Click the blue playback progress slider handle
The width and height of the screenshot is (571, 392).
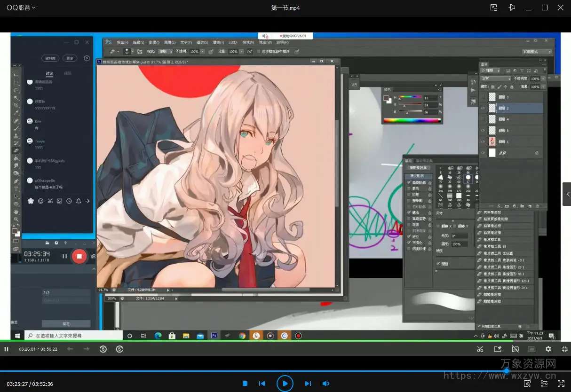507,371
